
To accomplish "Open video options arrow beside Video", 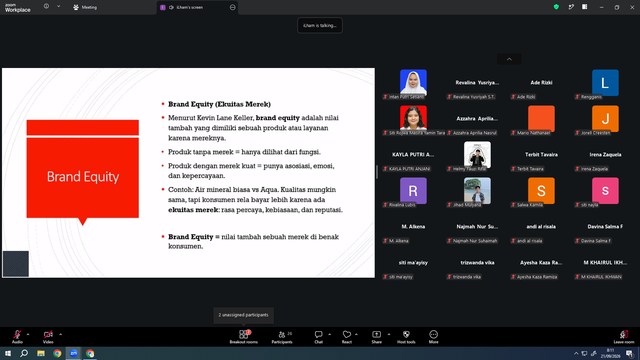I will pyautogui.click(x=60, y=334).
